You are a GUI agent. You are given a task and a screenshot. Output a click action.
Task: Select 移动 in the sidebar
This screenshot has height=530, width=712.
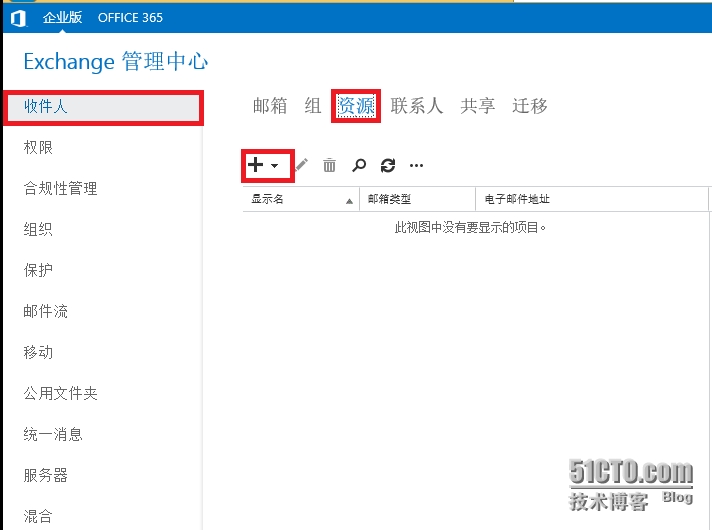[x=38, y=352]
